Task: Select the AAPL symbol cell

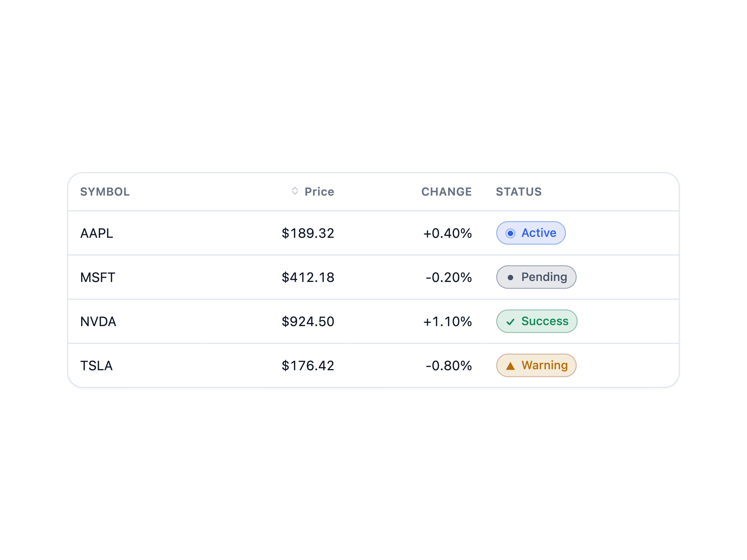Action: (x=96, y=233)
